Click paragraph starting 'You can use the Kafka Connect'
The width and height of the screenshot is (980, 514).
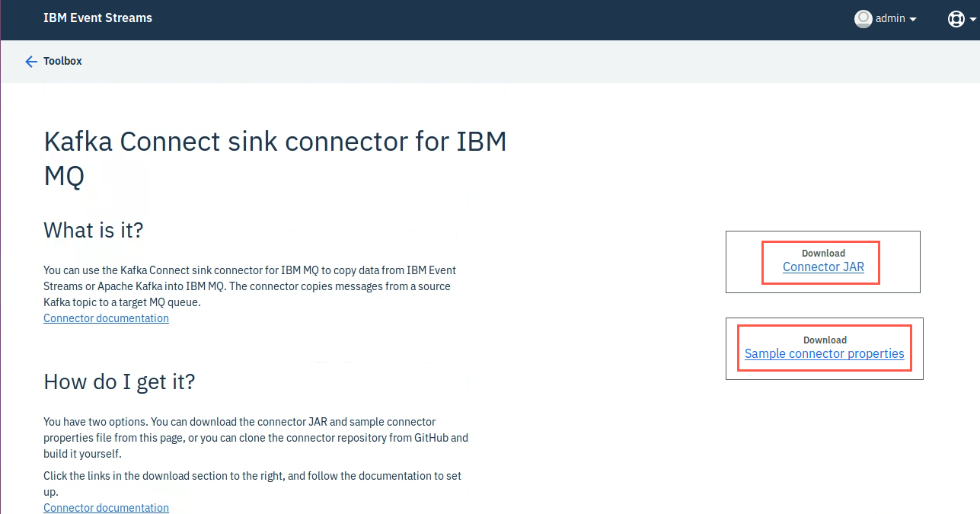pos(250,286)
